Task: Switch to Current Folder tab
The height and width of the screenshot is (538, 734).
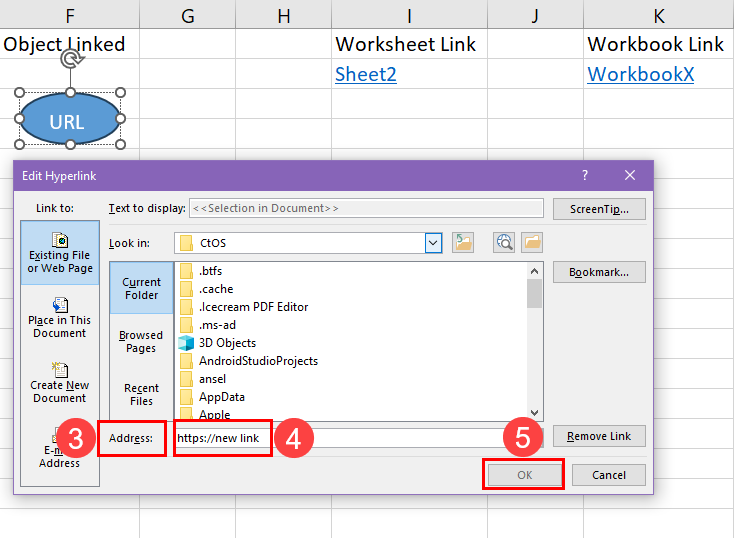Action: (141, 288)
